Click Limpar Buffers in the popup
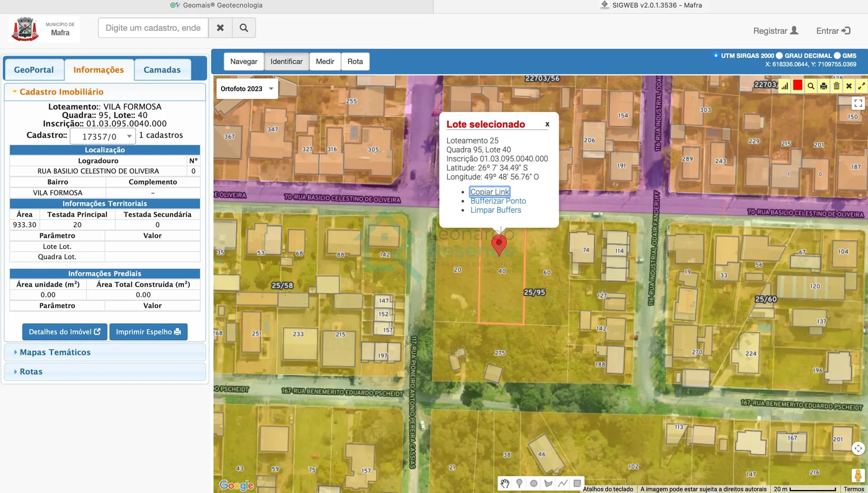The height and width of the screenshot is (493, 868). pos(496,210)
